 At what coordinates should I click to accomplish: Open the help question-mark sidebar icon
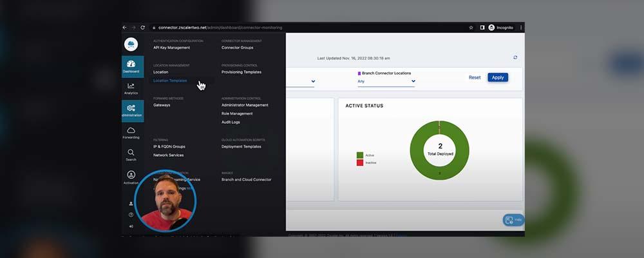pos(131,215)
